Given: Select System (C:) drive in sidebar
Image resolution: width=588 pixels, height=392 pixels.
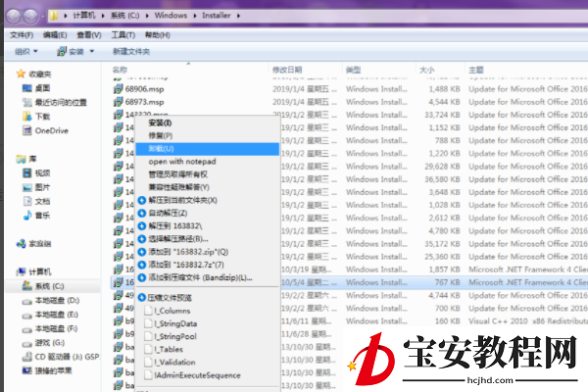Looking at the screenshot, I should (43, 286).
